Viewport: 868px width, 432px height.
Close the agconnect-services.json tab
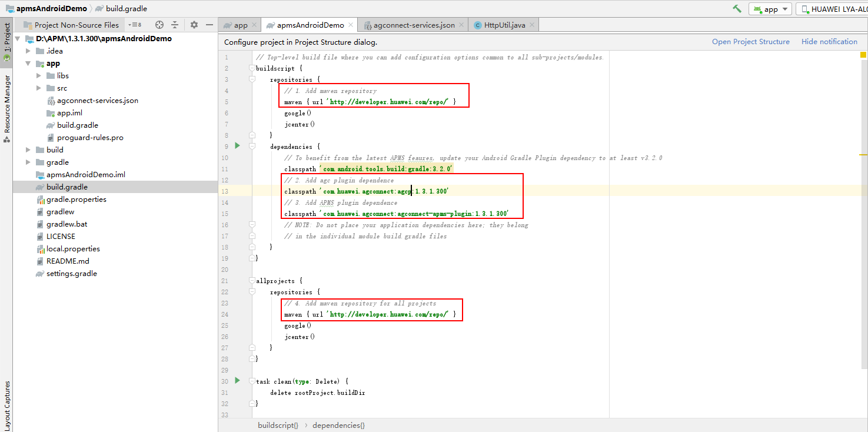[461, 25]
